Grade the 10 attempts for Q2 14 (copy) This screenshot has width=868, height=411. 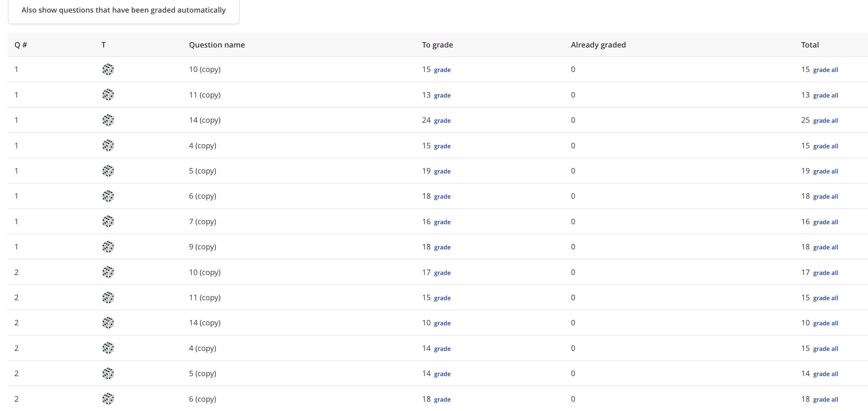442,323
